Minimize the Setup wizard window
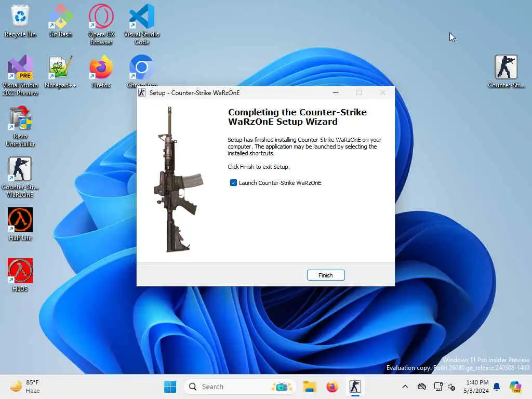The height and width of the screenshot is (399, 532). click(x=336, y=92)
